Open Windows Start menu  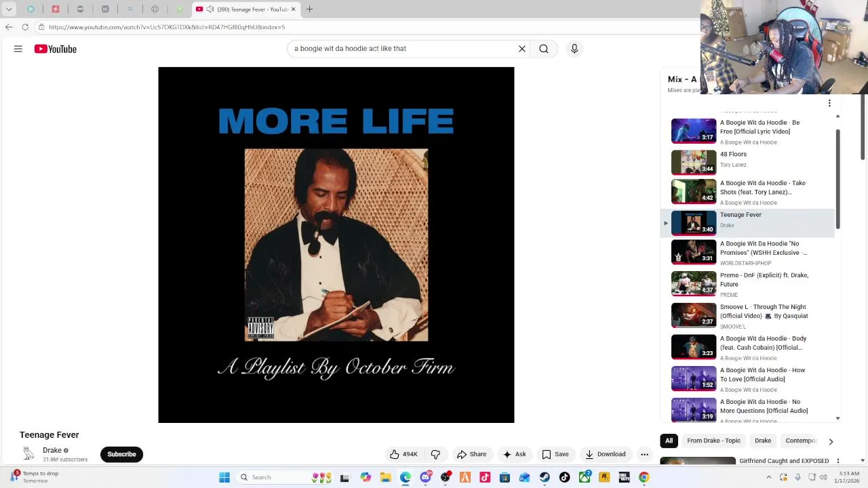click(224, 477)
